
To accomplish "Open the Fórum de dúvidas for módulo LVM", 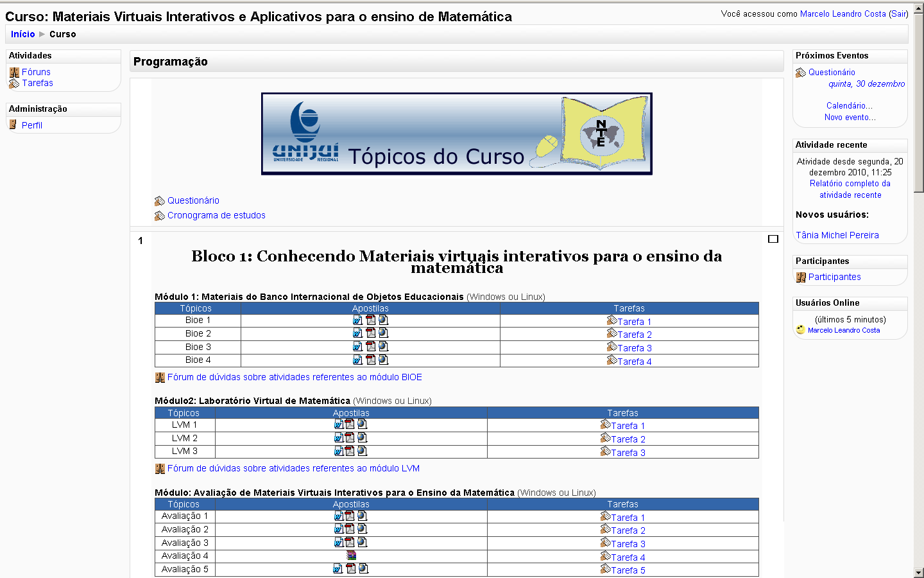I will 293,469.
